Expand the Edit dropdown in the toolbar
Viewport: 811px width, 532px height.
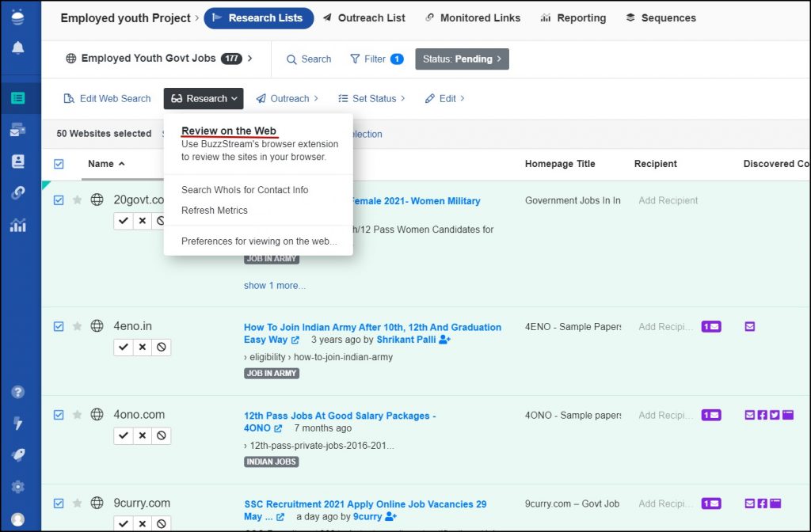(445, 98)
